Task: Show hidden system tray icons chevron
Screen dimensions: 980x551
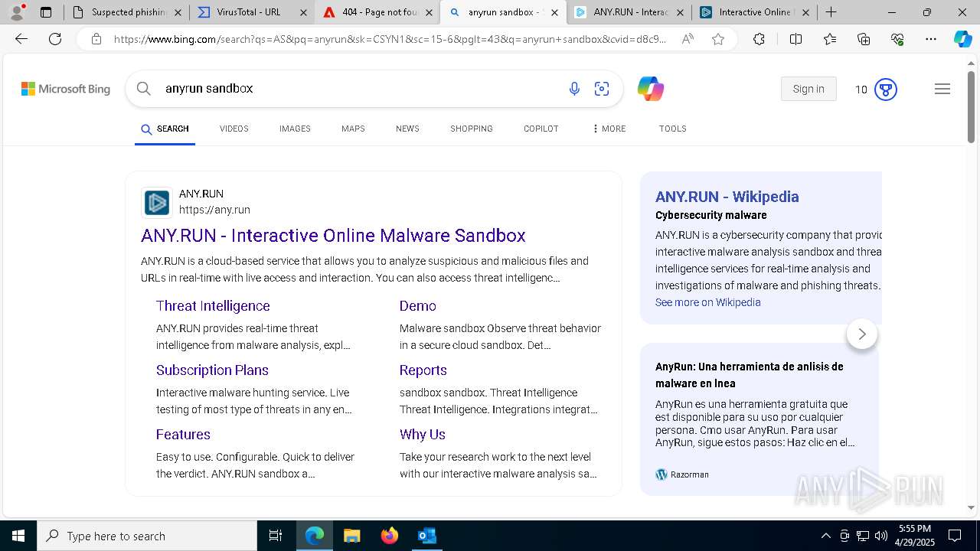Action: 825,536
